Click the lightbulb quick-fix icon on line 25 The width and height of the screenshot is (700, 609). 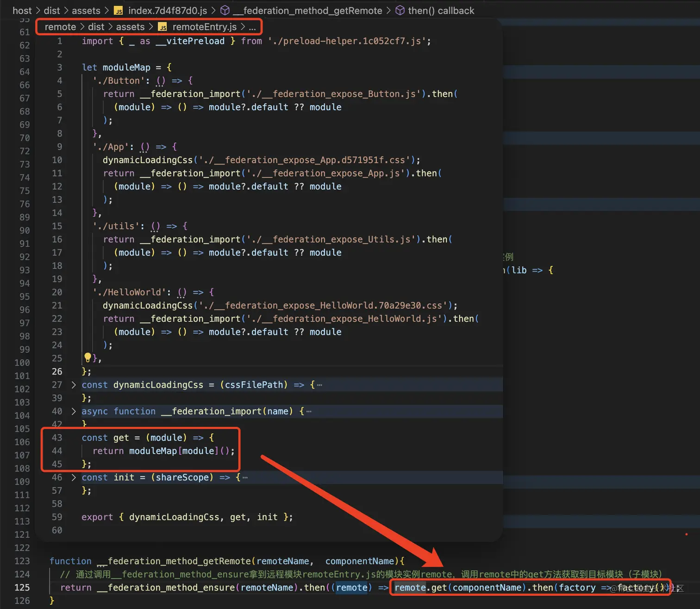(87, 358)
